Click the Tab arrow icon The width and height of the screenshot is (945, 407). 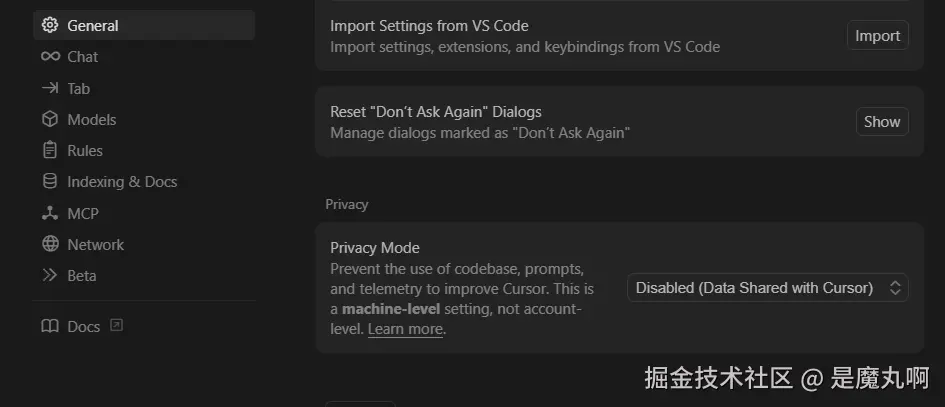(50, 88)
